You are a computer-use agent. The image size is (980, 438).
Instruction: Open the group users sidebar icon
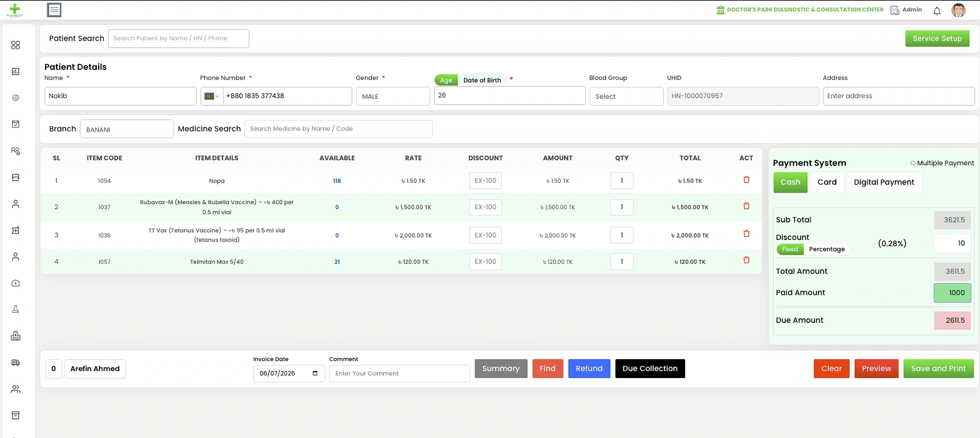(x=16, y=389)
